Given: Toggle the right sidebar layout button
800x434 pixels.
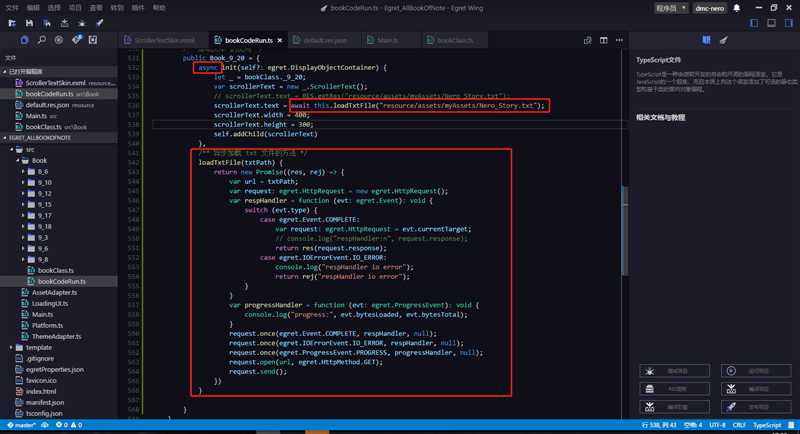Looking at the screenshot, I should pyautogui.click(x=789, y=23).
